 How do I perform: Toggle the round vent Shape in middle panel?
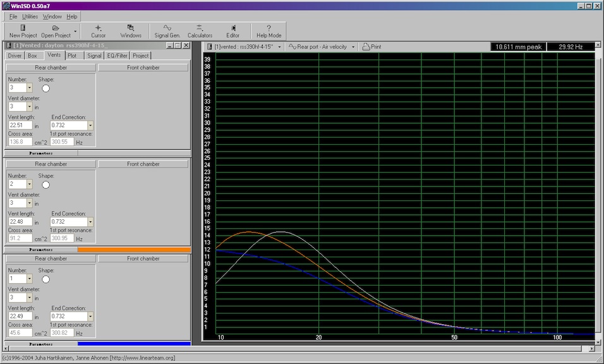46,185
